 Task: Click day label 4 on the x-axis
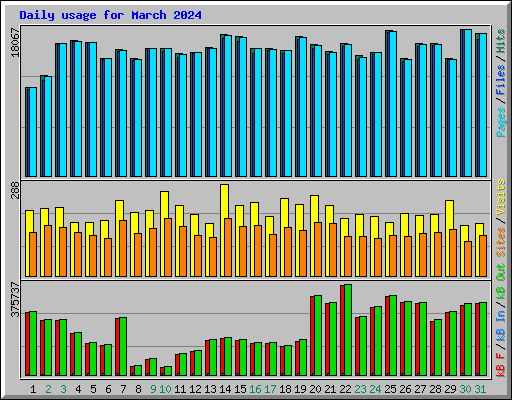[x=78, y=389]
